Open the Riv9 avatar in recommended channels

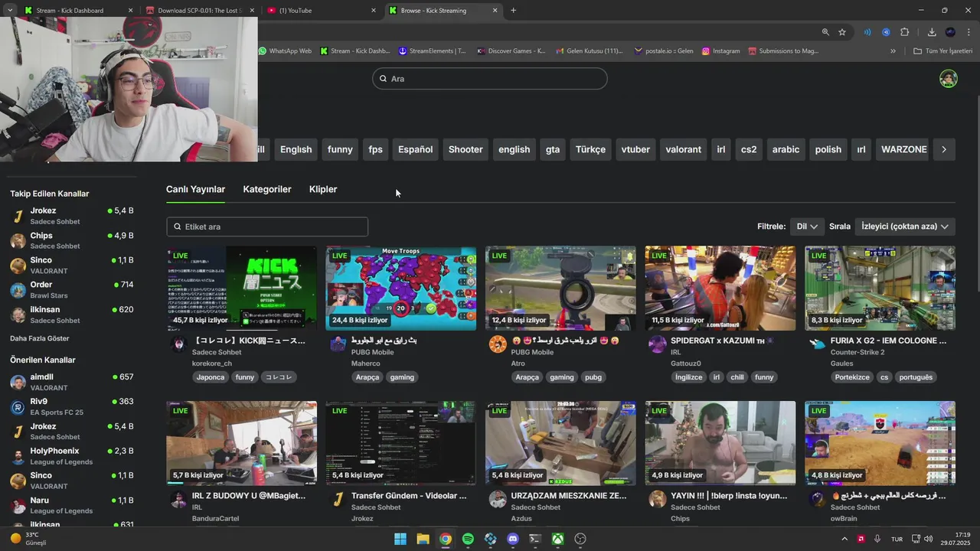18,407
